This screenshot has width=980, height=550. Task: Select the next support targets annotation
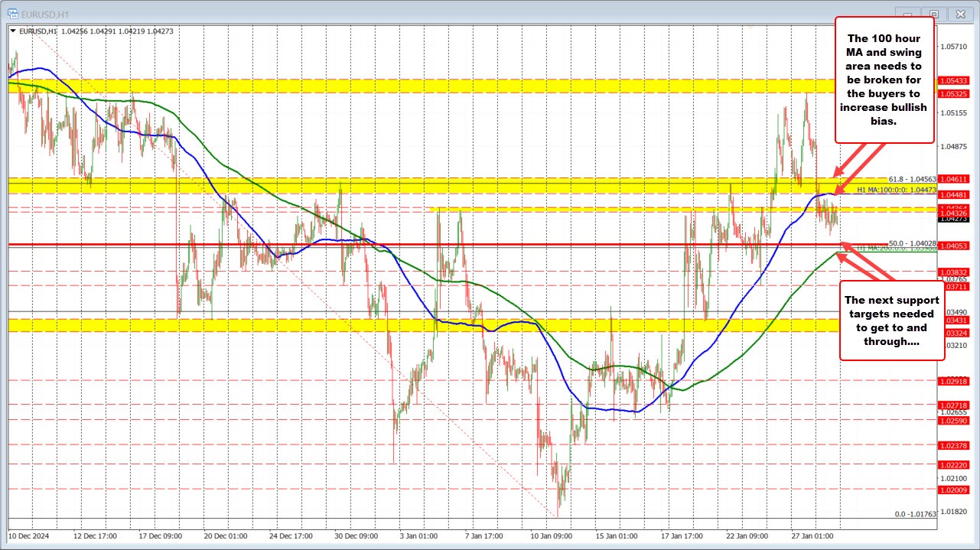coord(891,322)
